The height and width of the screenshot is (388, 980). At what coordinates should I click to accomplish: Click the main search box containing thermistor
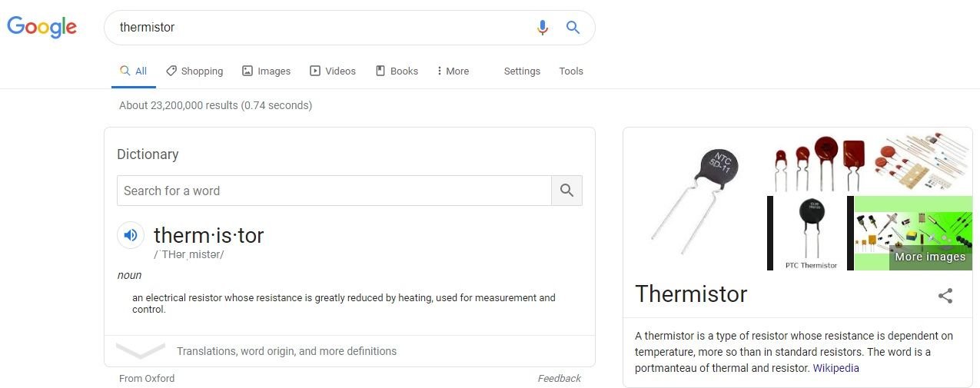[323, 28]
